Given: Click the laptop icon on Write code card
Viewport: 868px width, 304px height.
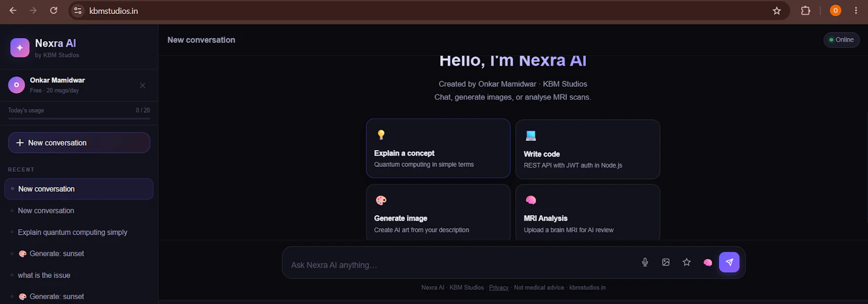Looking at the screenshot, I should pos(531,135).
